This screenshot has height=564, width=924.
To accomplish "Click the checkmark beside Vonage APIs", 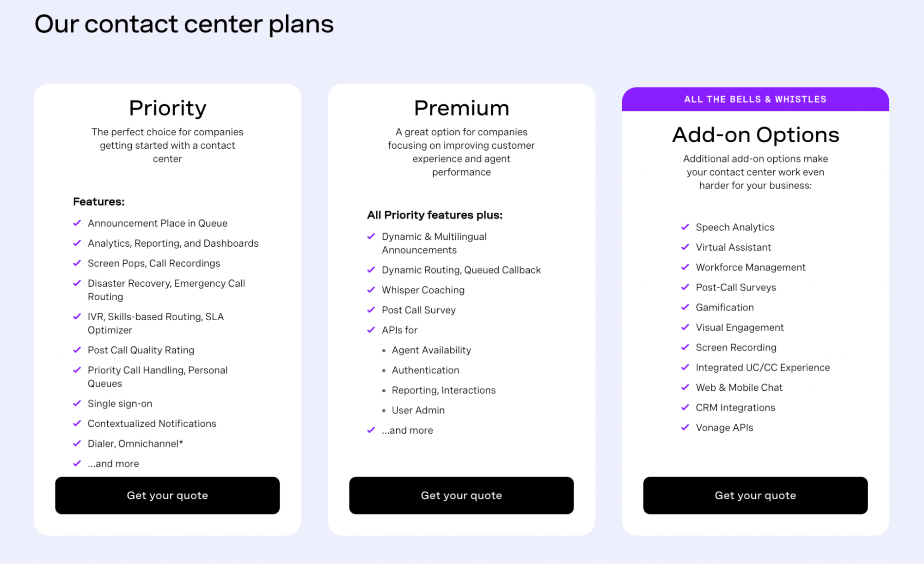I will click(685, 427).
